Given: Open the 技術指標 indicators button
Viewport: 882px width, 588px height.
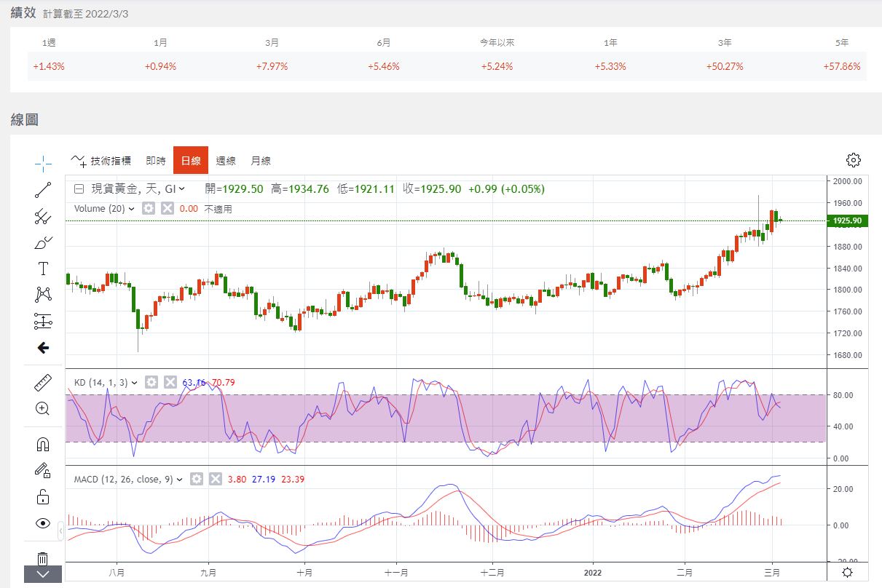Looking at the screenshot, I should (x=102, y=161).
